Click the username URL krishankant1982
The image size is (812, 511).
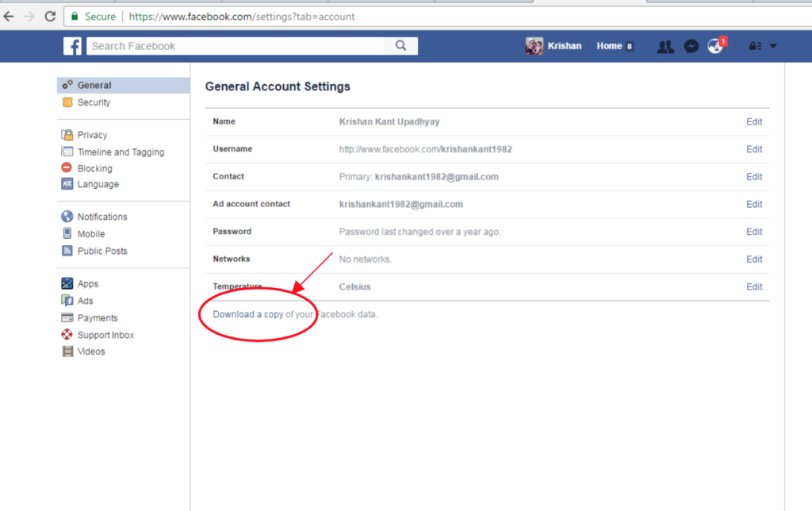pyautogui.click(x=426, y=149)
